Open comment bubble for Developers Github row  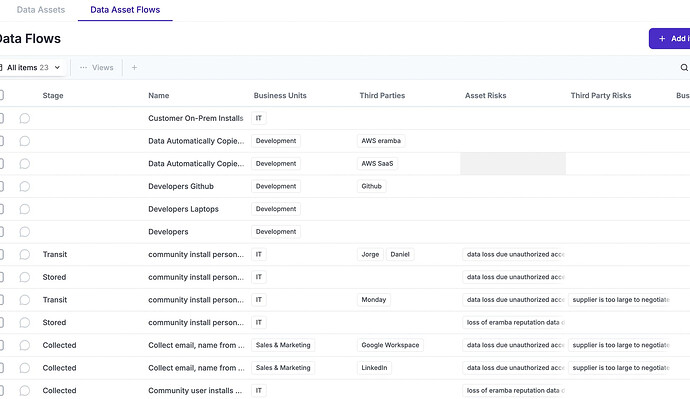point(25,187)
